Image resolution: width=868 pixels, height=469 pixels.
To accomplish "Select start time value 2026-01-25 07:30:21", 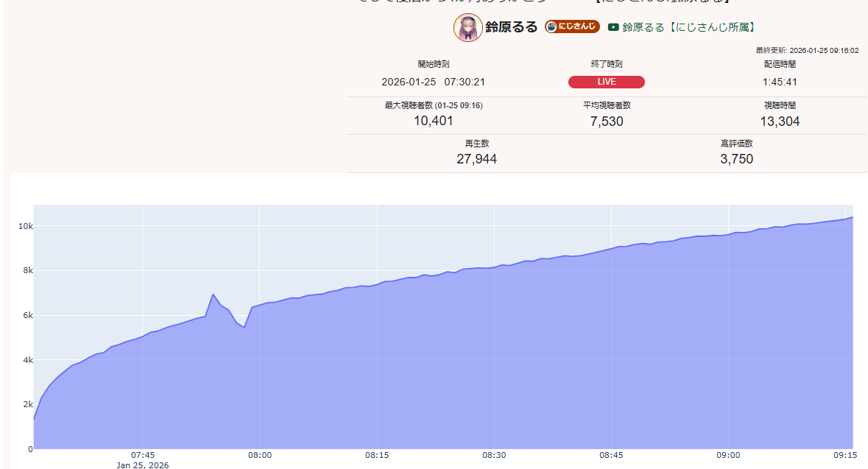I will (x=434, y=82).
